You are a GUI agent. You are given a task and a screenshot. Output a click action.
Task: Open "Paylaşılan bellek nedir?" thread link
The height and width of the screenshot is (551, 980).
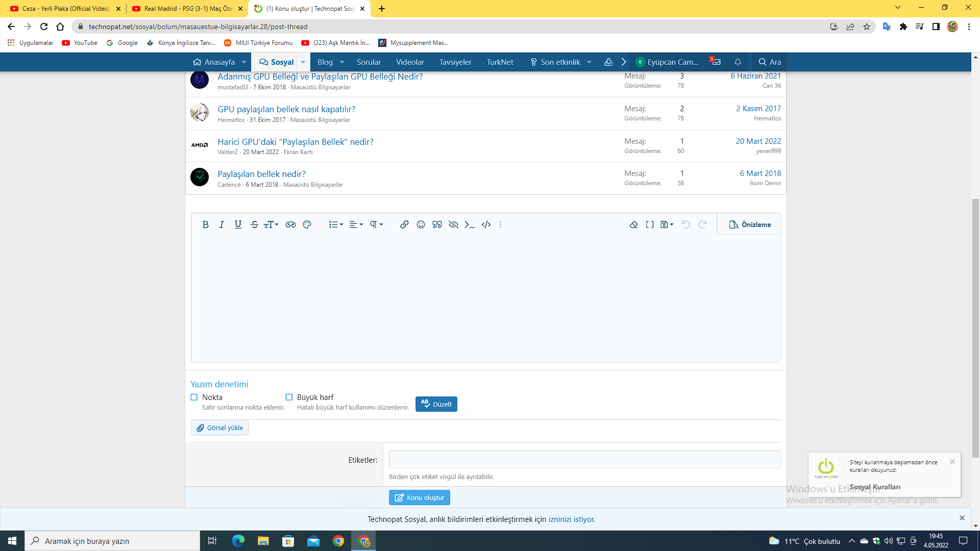point(261,174)
